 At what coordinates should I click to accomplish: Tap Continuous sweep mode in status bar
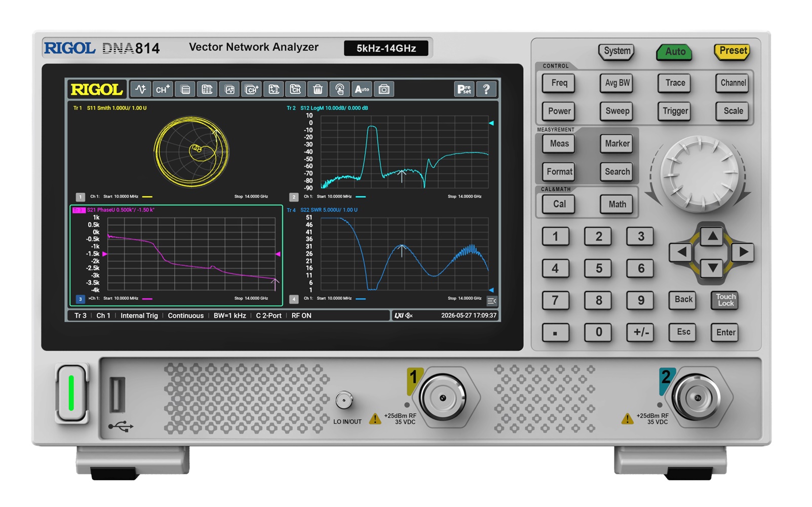tap(185, 315)
